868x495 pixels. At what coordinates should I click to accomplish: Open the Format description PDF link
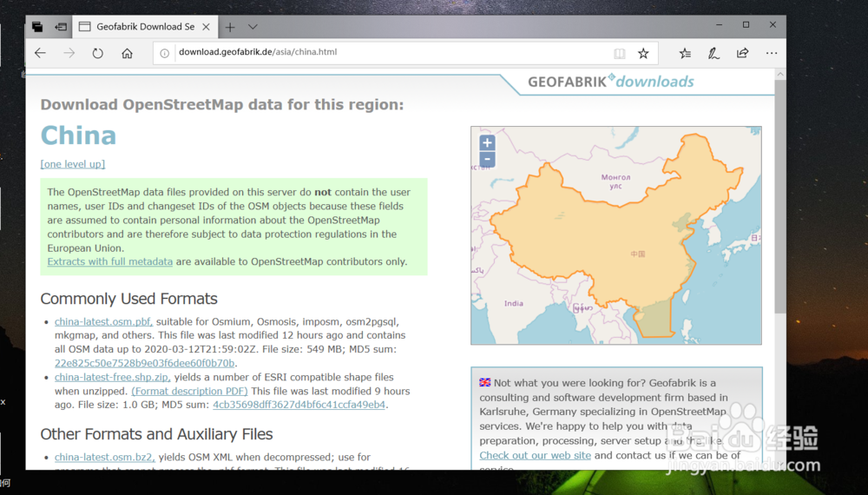coord(189,391)
